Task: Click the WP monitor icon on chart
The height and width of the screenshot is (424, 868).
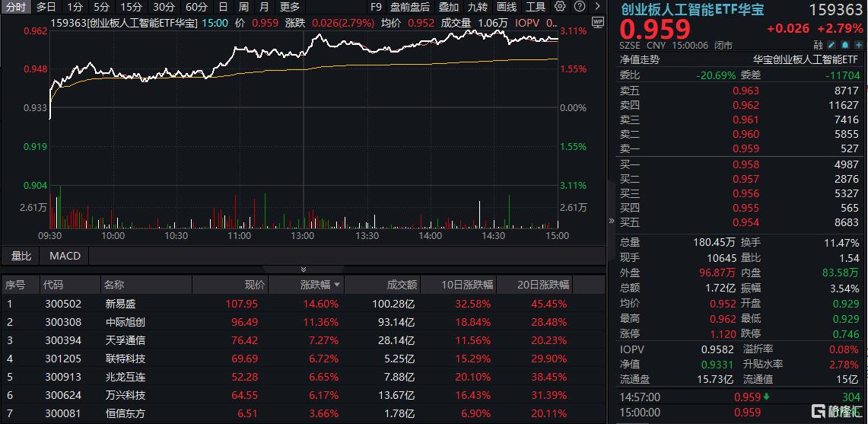Action: tap(598, 22)
